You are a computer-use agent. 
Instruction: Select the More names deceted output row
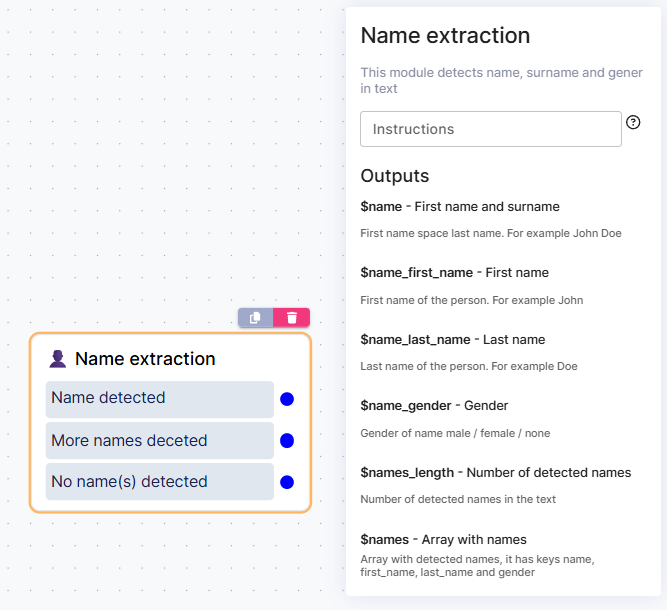(159, 440)
